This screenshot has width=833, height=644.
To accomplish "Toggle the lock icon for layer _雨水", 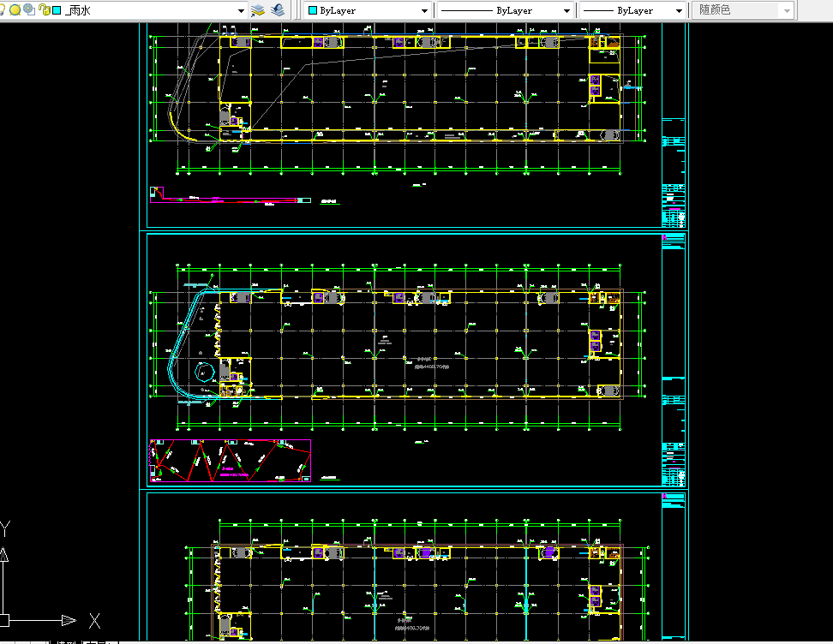I will pyautogui.click(x=44, y=9).
